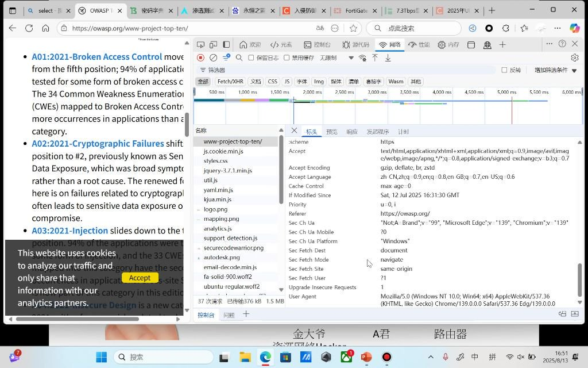Select fa-solid-900.woff2 request row
This screenshot has width=588, height=368.
236,277
